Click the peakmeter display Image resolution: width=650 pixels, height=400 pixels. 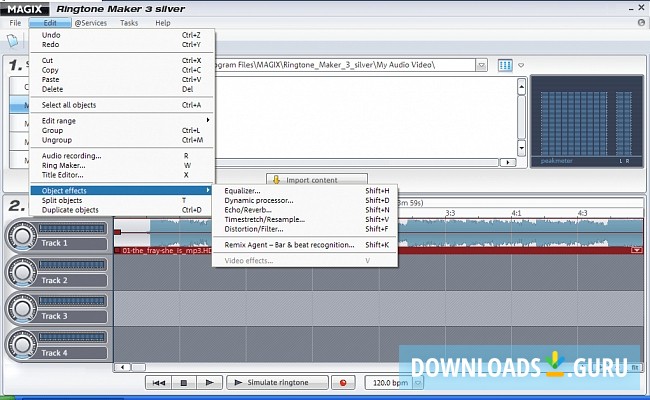(586, 121)
